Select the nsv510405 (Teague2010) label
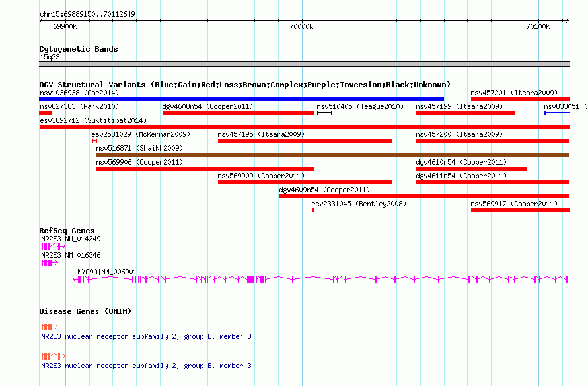This screenshot has width=588, height=386. [360, 106]
